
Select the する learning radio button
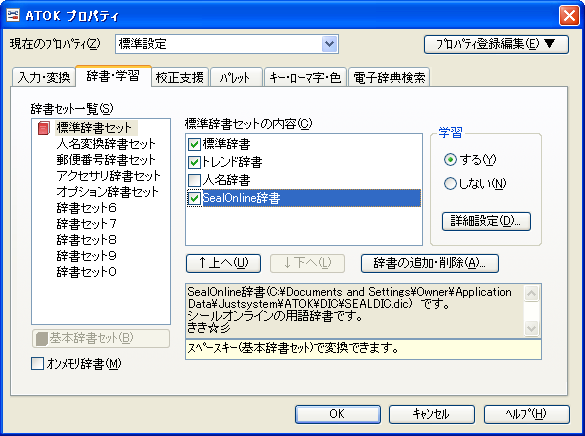tap(450, 160)
